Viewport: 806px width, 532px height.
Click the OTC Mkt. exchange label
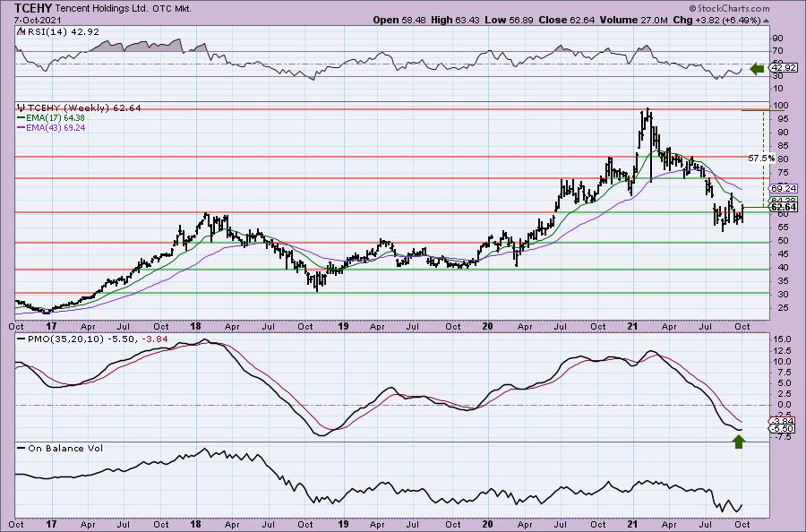pyautogui.click(x=172, y=9)
